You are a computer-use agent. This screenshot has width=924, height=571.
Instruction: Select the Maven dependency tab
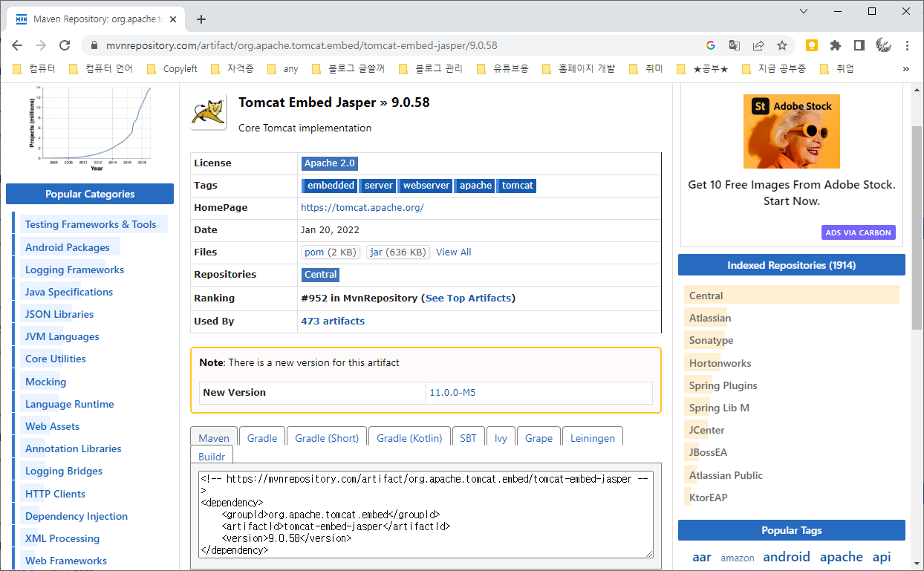(214, 437)
